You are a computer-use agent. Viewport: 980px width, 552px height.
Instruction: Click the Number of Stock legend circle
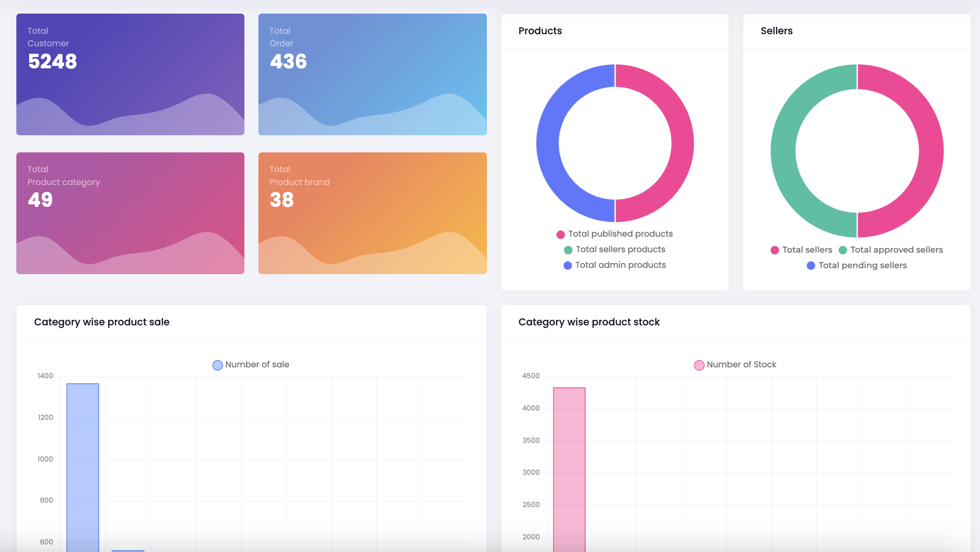click(699, 365)
